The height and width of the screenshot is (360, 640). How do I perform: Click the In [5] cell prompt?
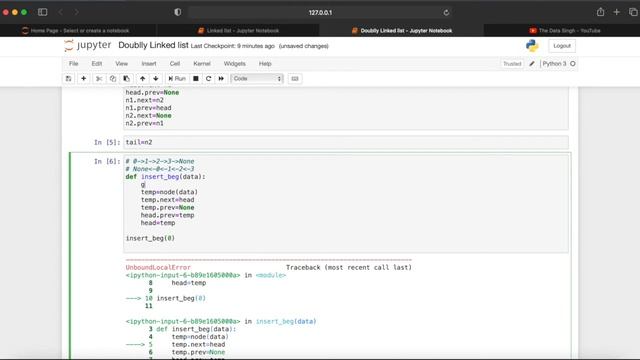coord(107,142)
